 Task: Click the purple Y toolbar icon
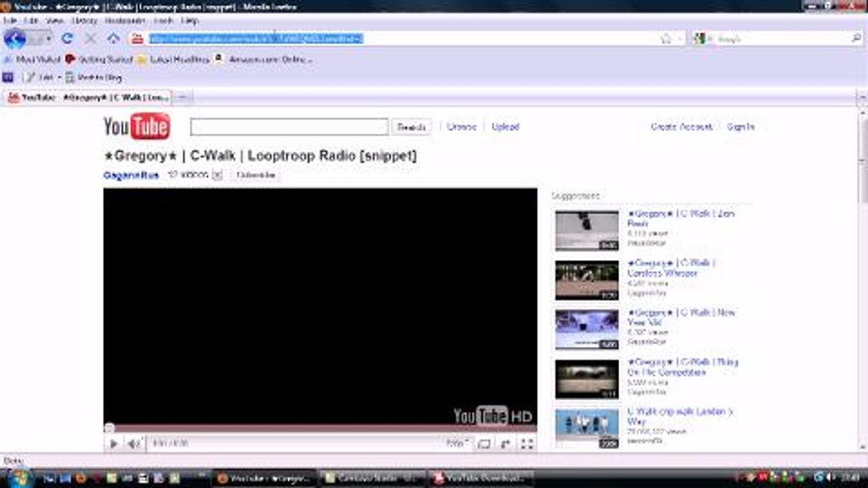(x=8, y=77)
